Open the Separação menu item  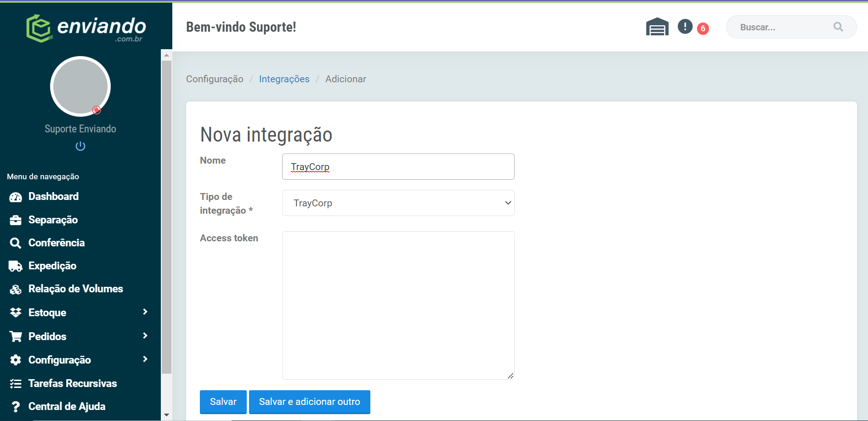53,220
